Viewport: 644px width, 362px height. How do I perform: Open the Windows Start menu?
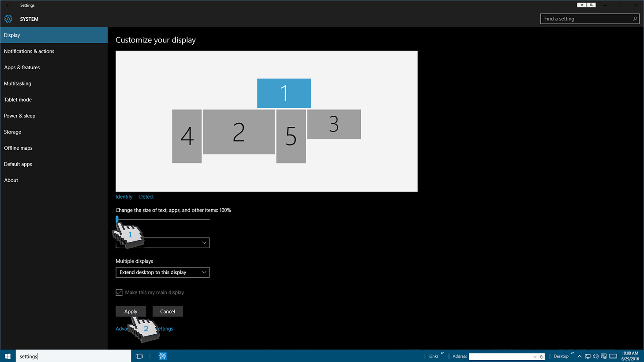[7, 356]
